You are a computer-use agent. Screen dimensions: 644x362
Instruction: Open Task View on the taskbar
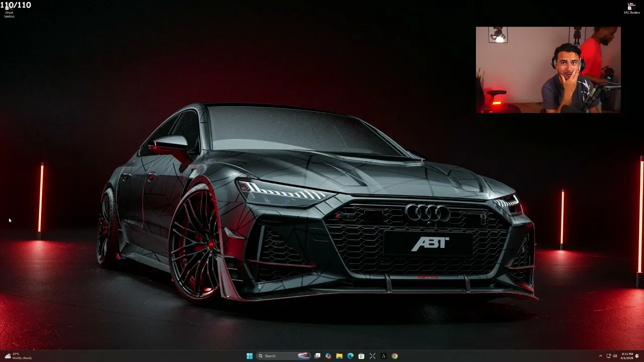(317, 356)
